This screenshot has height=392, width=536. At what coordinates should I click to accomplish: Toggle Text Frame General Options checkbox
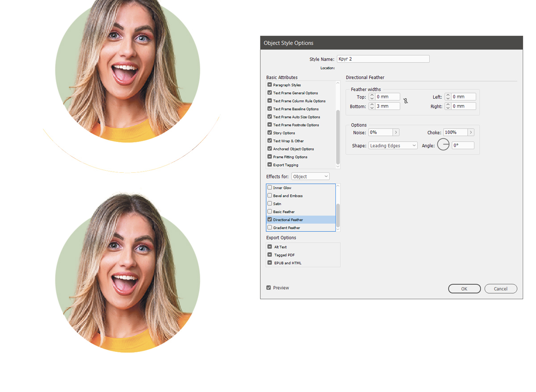coord(270,93)
